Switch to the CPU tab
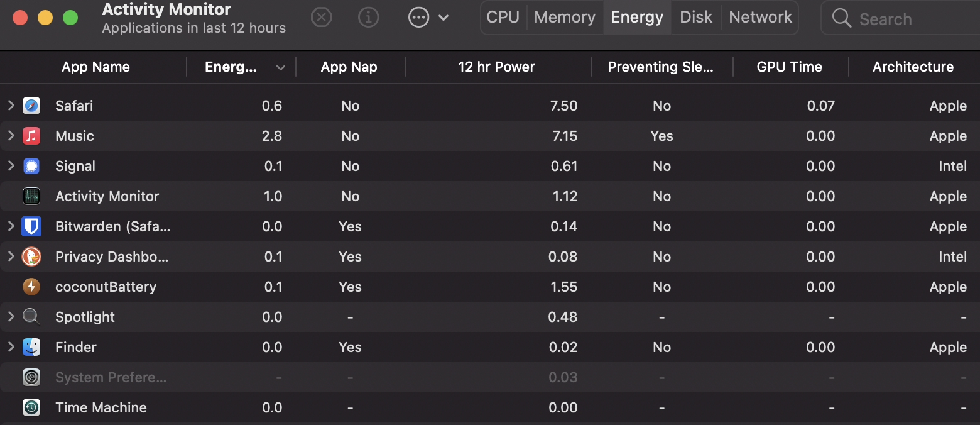980x425 pixels. coord(503,18)
